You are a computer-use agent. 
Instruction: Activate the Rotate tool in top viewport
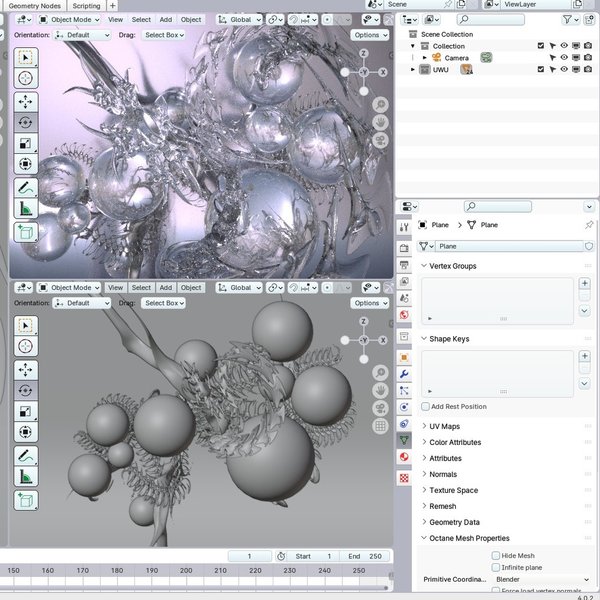click(x=25, y=122)
